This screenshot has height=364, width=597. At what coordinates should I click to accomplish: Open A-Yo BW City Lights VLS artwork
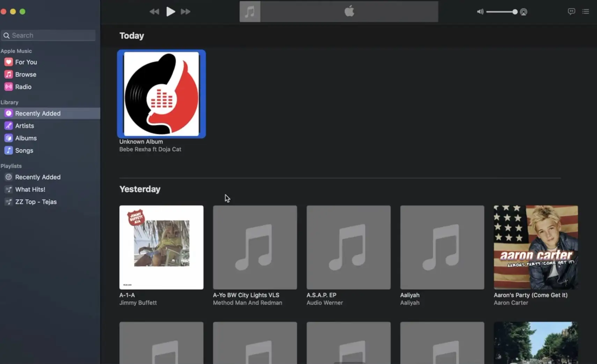[x=255, y=247]
